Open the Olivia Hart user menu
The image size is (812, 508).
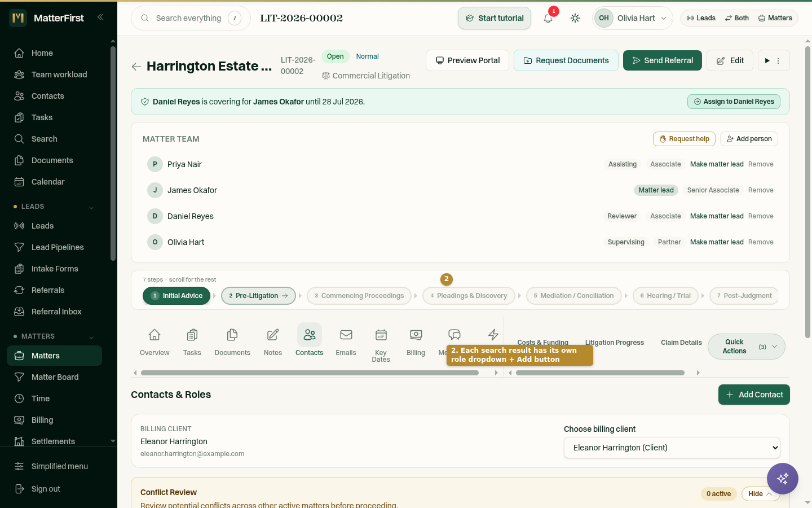pyautogui.click(x=633, y=18)
